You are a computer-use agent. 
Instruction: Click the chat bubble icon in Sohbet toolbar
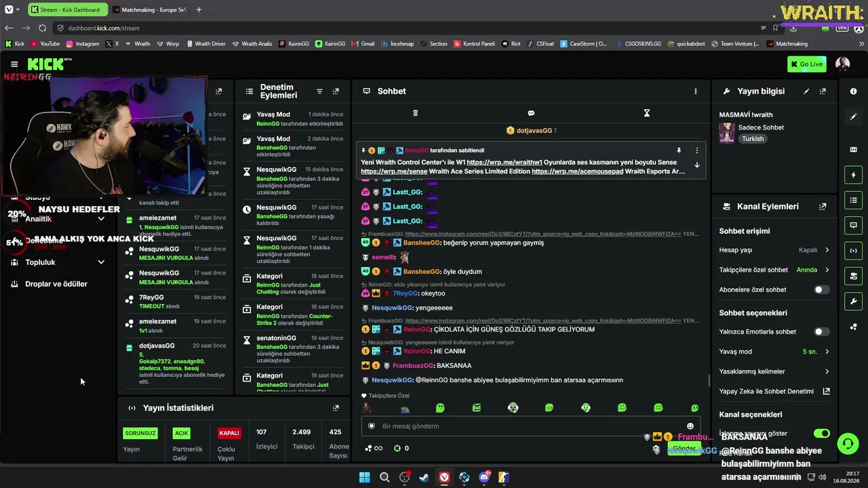[x=531, y=113]
